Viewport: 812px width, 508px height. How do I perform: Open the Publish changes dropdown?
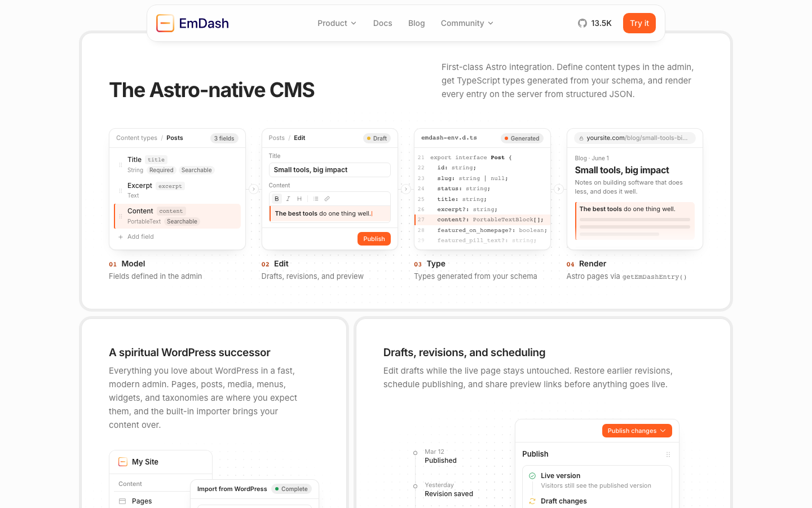click(x=637, y=431)
